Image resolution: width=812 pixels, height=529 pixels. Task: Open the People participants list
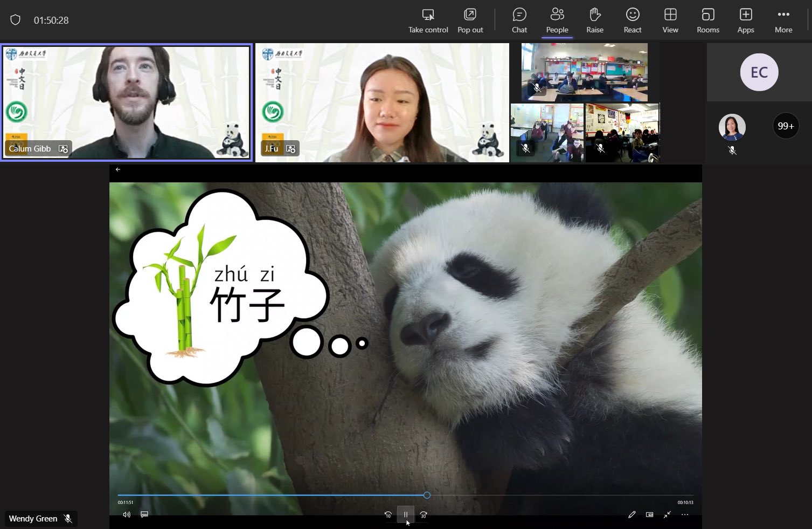tap(557, 20)
